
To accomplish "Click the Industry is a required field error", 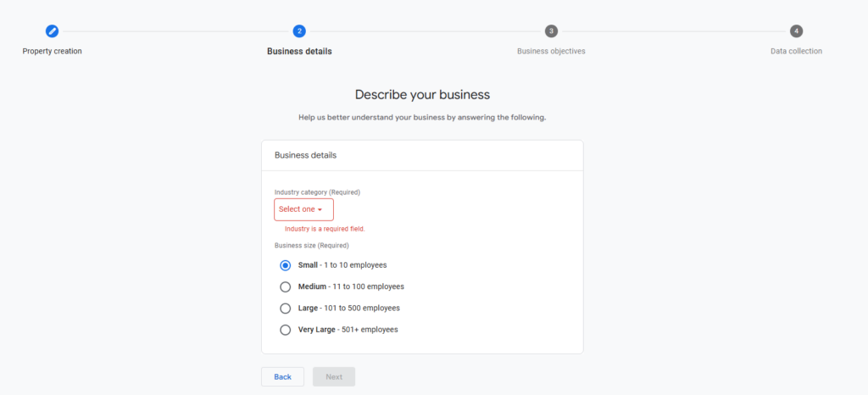I will point(325,229).
